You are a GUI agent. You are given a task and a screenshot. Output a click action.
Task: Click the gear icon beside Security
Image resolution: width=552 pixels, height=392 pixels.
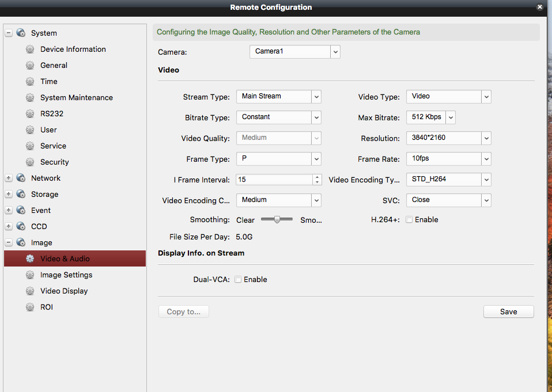pos(30,162)
